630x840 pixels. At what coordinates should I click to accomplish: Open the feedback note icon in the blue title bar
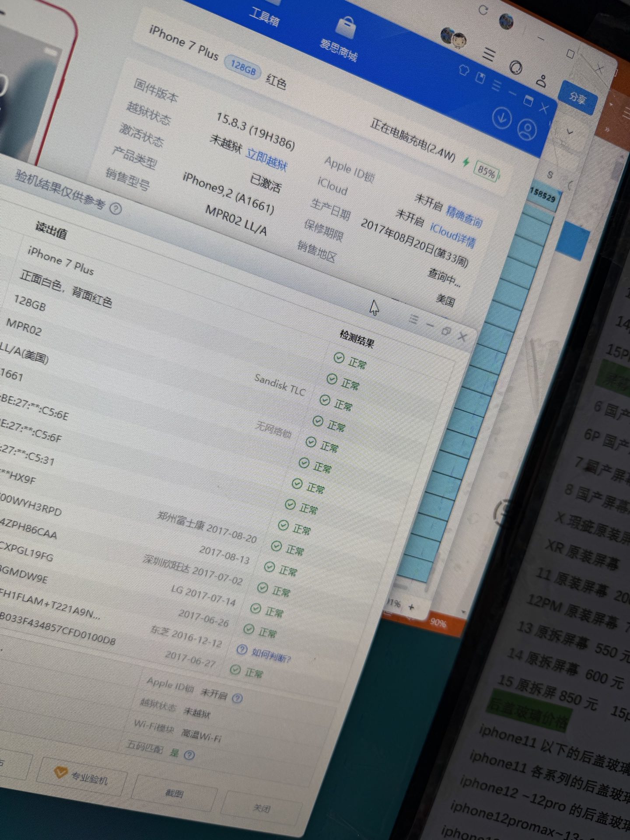(480, 78)
